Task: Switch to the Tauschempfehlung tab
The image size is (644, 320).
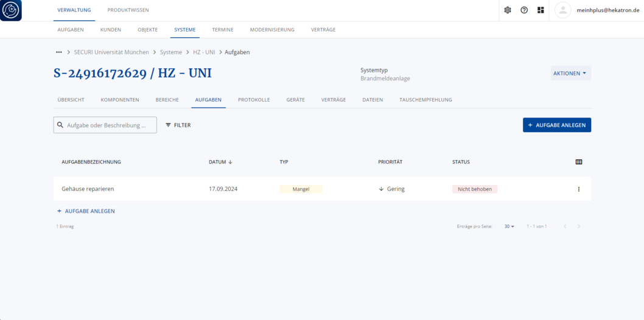Action: (x=425, y=100)
